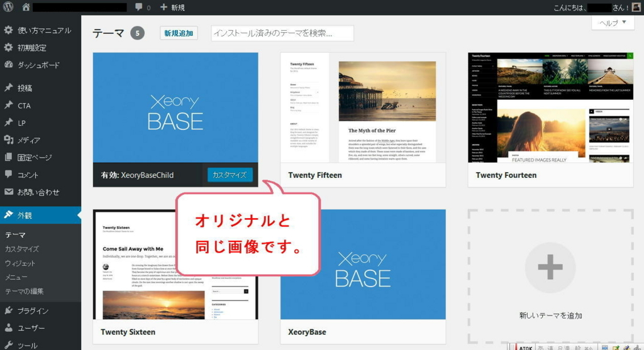Select the XeoryBaseChild active theme thumbnail
The image size is (644, 350).
pyautogui.click(x=175, y=107)
